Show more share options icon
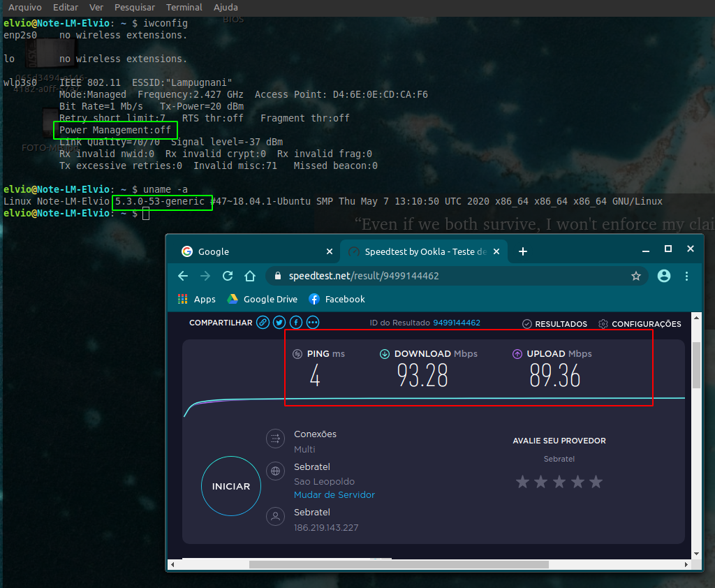The image size is (715, 588). tap(313, 323)
